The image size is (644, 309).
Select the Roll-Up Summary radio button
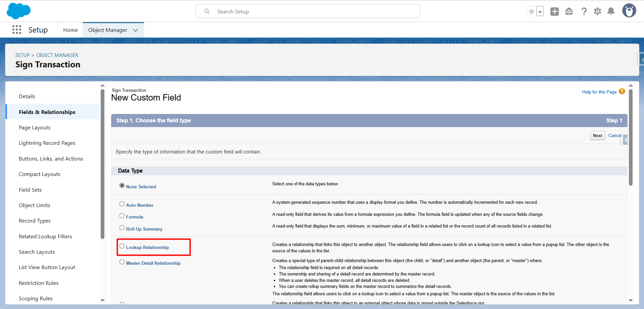click(x=122, y=228)
